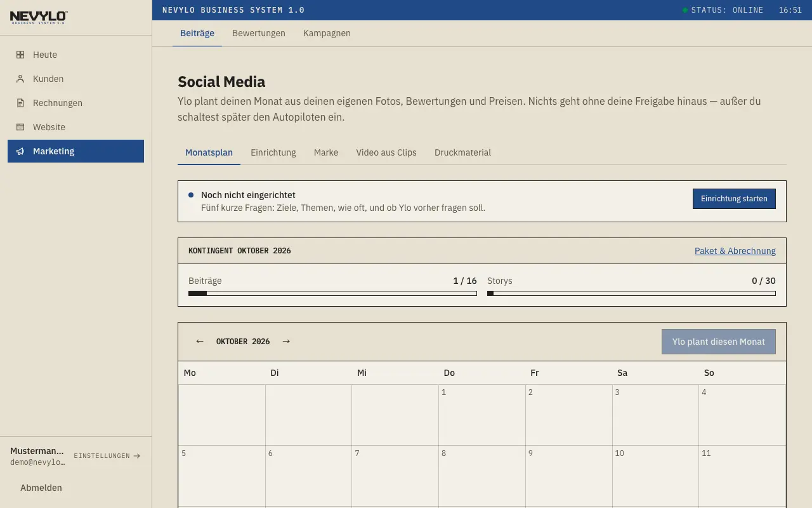This screenshot has width=812, height=508.
Task: Click Abmelden to log out
Action: pyautogui.click(x=41, y=488)
